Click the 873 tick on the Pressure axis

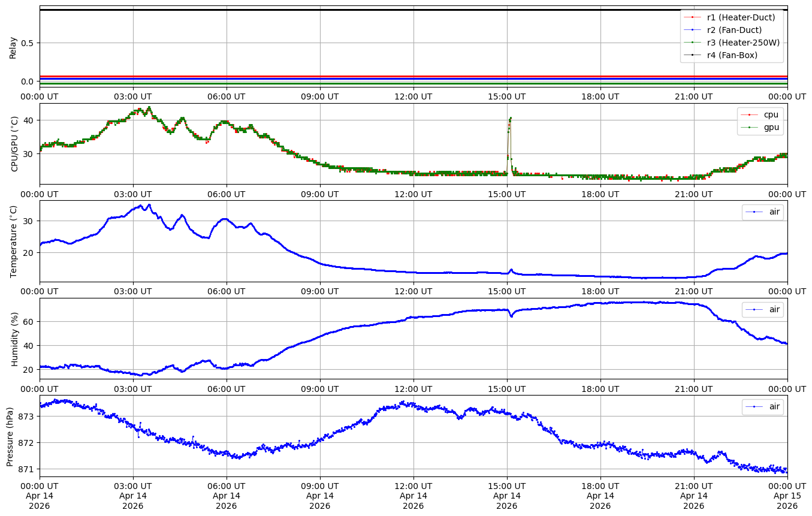27,416
